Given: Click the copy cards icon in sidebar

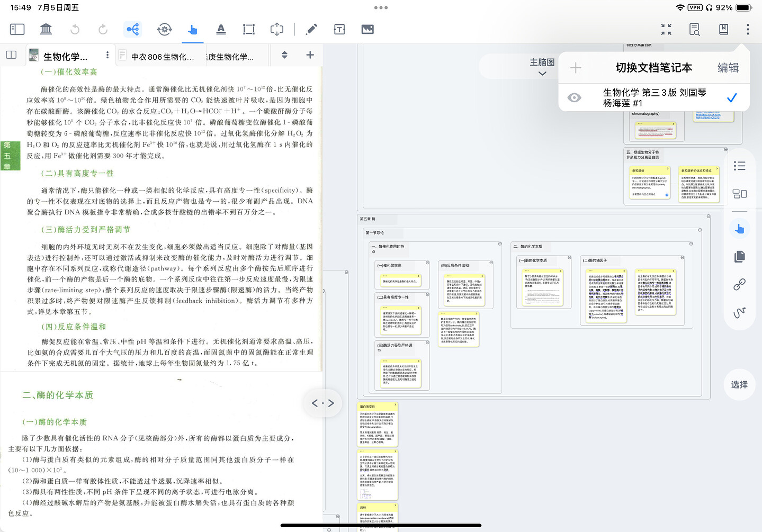Looking at the screenshot, I should click(x=740, y=257).
